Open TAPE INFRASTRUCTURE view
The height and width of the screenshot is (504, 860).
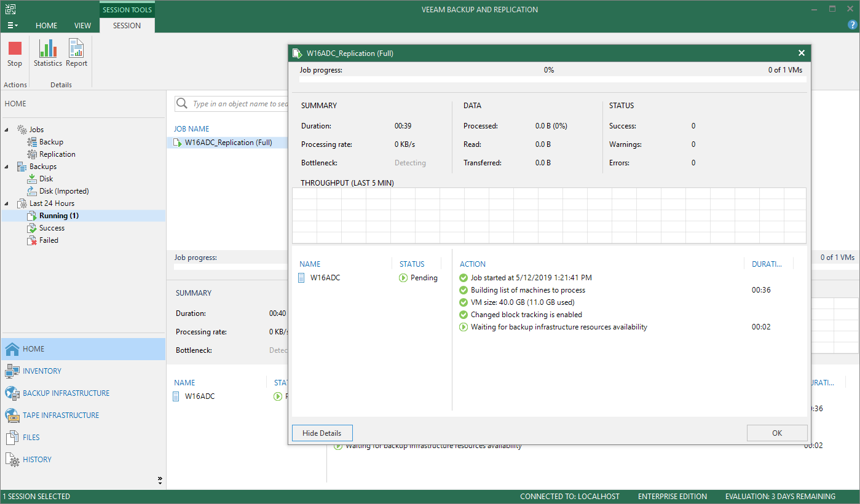[83, 415]
